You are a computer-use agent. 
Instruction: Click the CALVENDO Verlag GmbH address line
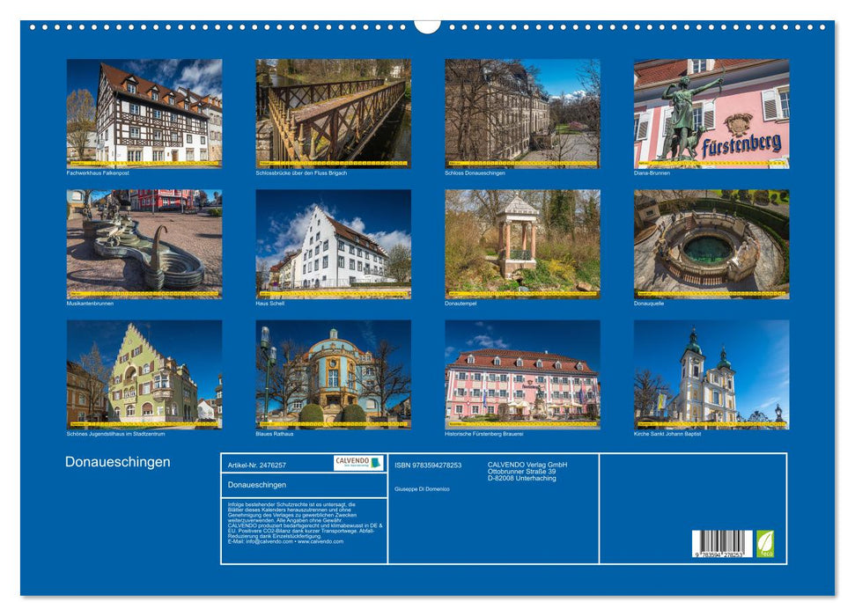coord(527,465)
